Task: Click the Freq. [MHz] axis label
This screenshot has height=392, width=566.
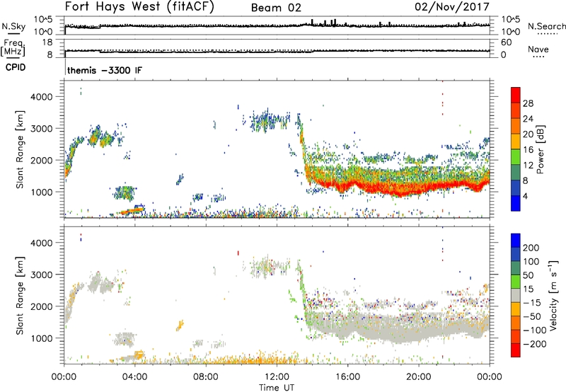Action: (x=13, y=47)
